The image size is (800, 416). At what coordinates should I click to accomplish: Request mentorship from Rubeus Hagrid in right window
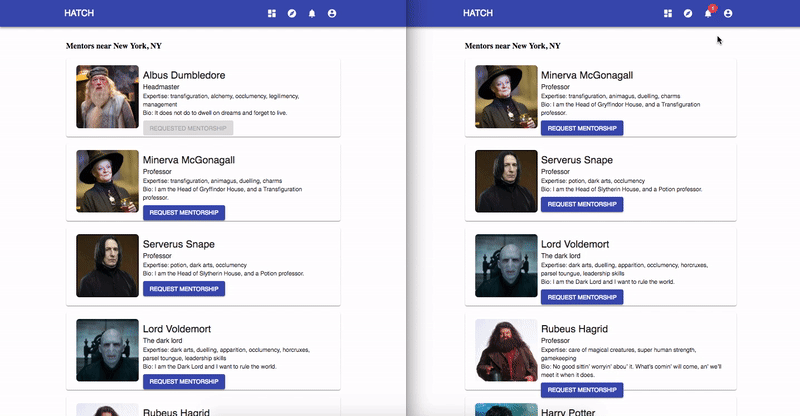click(x=582, y=390)
